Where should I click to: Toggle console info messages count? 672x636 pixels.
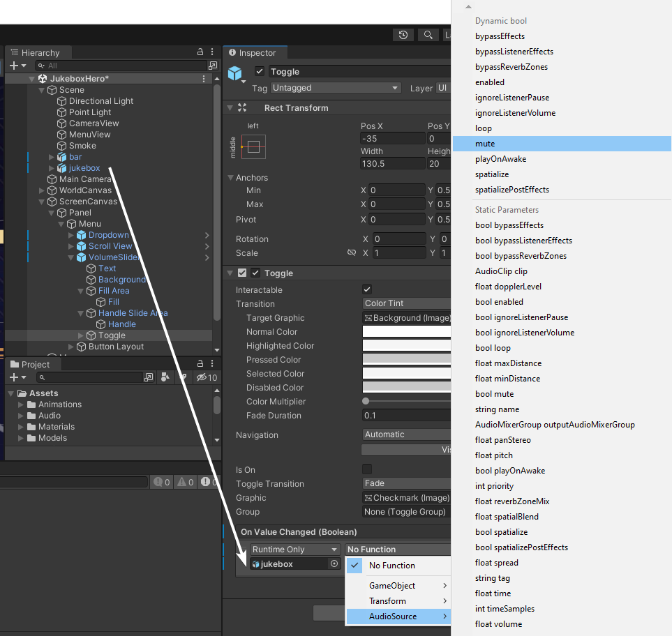tap(162, 483)
